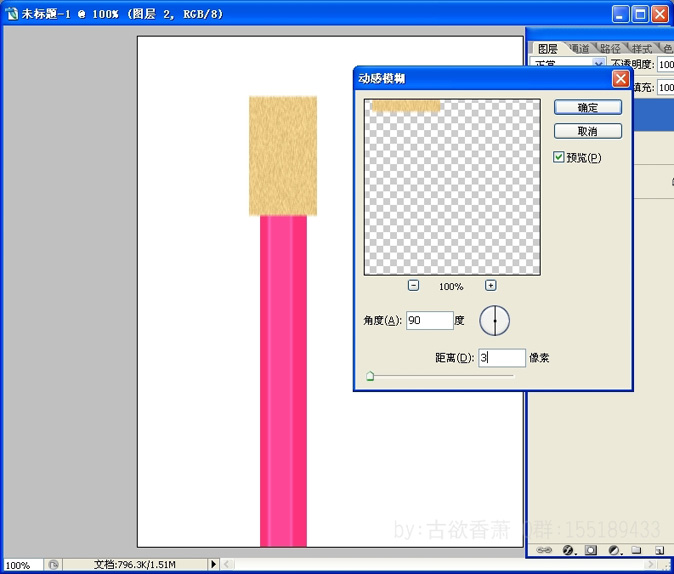Screen dimensions: 674x574
Task: Click the 不透明度 opacity value field
Action: coord(666,64)
